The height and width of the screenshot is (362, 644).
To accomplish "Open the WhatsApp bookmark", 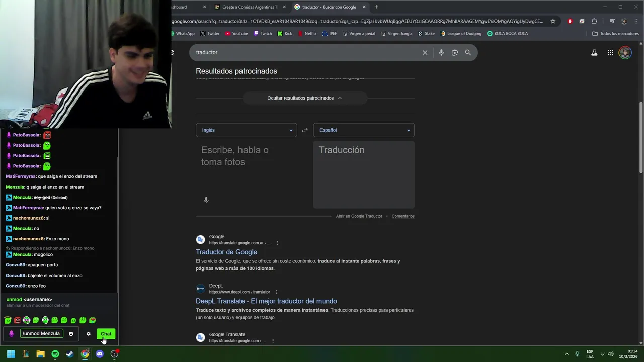I will coord(182,34).
